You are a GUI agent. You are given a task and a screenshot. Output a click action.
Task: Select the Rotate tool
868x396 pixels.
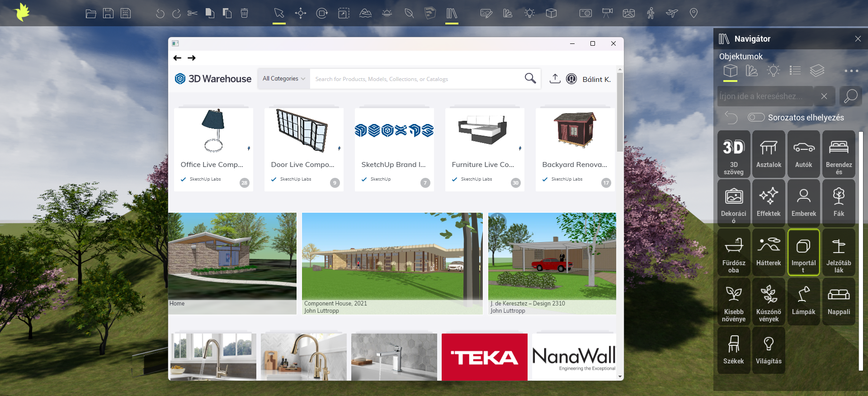(322, 14)
